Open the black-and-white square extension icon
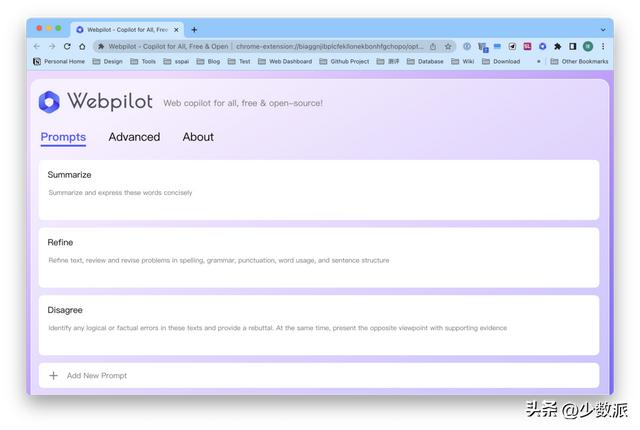 click(512, 47)
